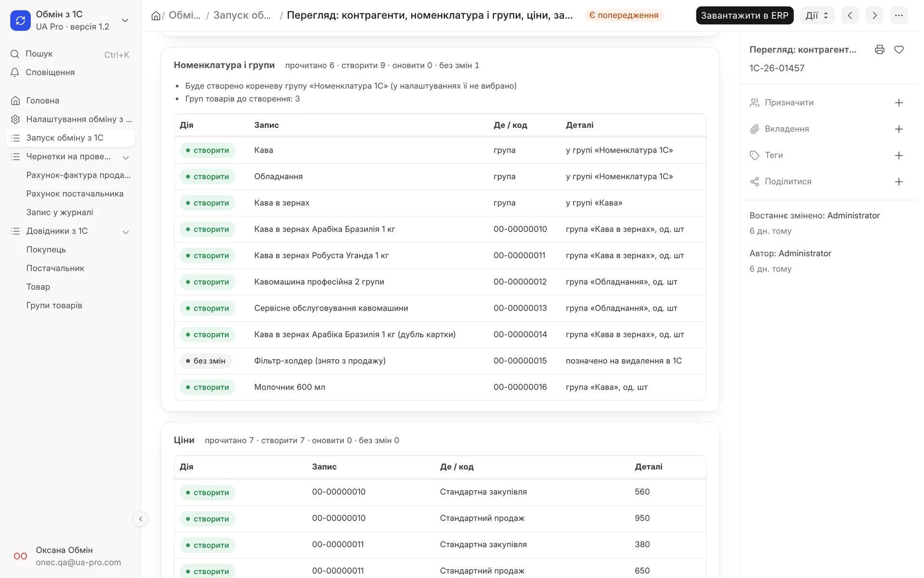924x578 pixels.
Task: Go to the next record arrow
Action: point(874,15)
